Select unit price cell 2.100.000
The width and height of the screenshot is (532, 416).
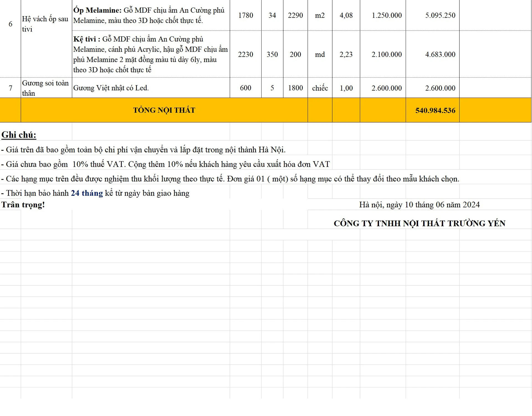click(x=386, y=54)
